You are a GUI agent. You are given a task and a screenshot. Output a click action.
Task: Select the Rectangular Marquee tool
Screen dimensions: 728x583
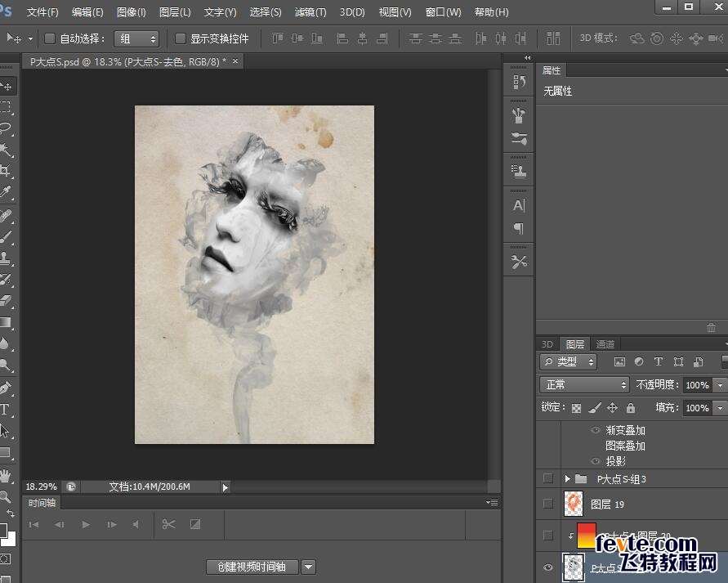pos(6,107)
